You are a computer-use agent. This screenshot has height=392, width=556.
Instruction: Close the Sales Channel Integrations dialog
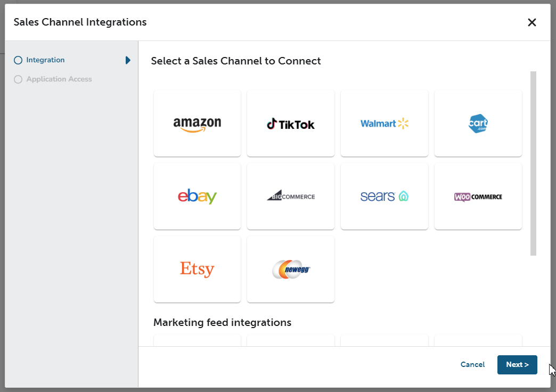tap(532, 22)
